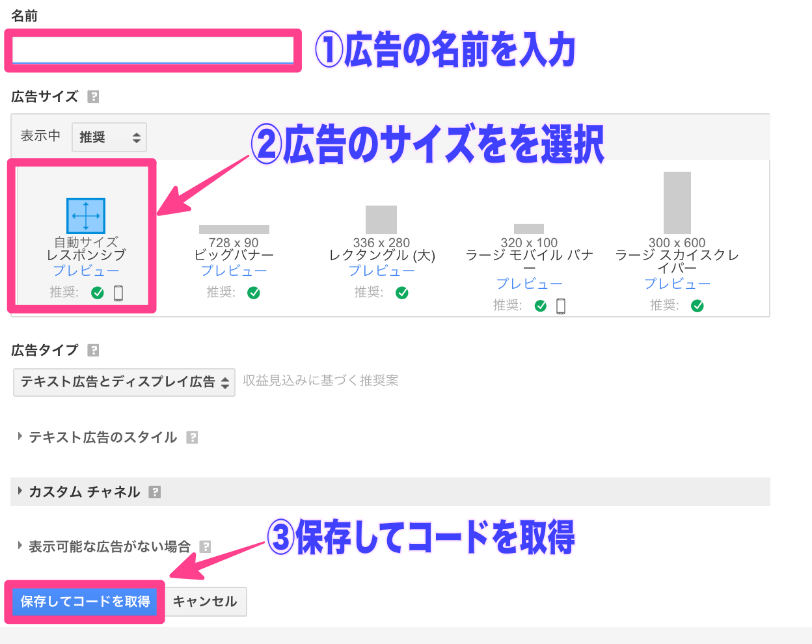812x644 pixels.
Task: Open プレビュー link under ラージ スカイスクレイパー
Action: 677,284
